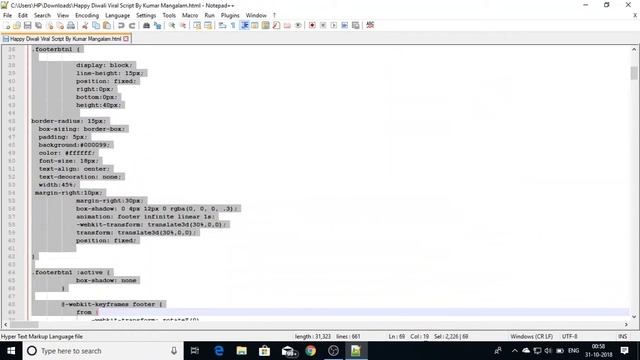Select the Happy Diwali Viral Script tab
Screen dimensions: 640x360
[66, 39]
